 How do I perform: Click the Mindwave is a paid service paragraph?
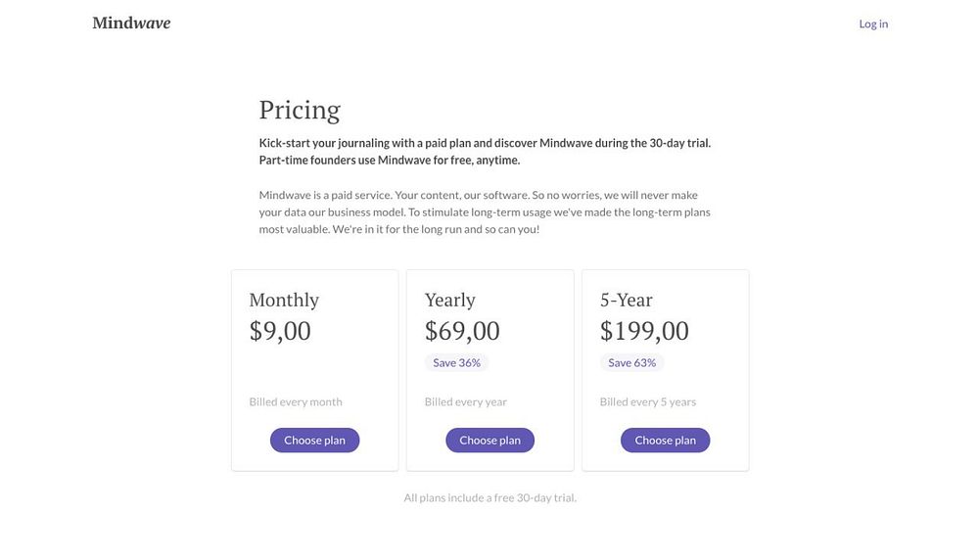click(485, 211)
